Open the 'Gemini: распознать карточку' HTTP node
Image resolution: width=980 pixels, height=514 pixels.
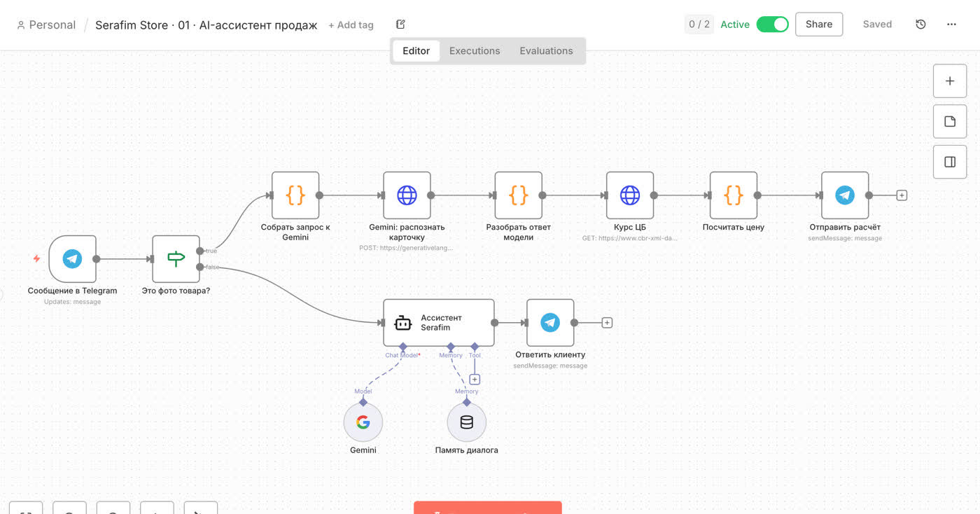(x=407, y=195)
